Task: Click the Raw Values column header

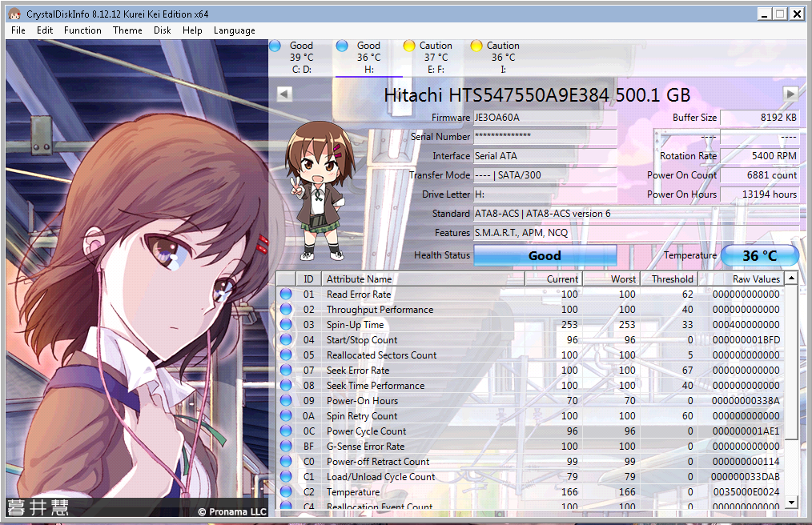Action: tap(741, 279)
